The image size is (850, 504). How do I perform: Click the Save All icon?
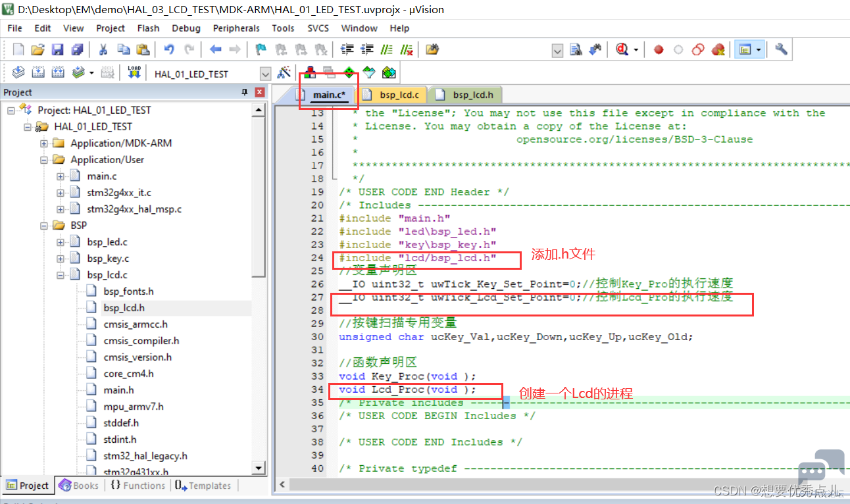[77, 49]
